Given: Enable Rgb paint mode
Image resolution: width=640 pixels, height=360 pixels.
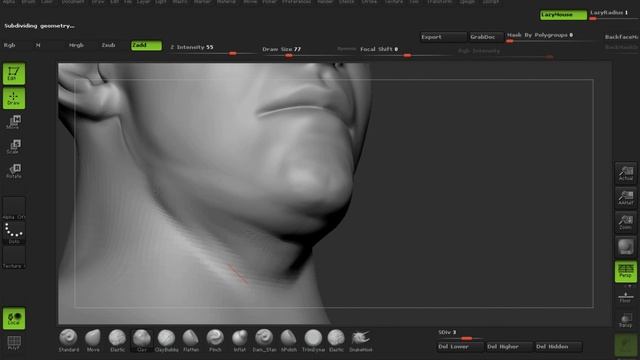Looking at the screenshot, I should (10, 45).
